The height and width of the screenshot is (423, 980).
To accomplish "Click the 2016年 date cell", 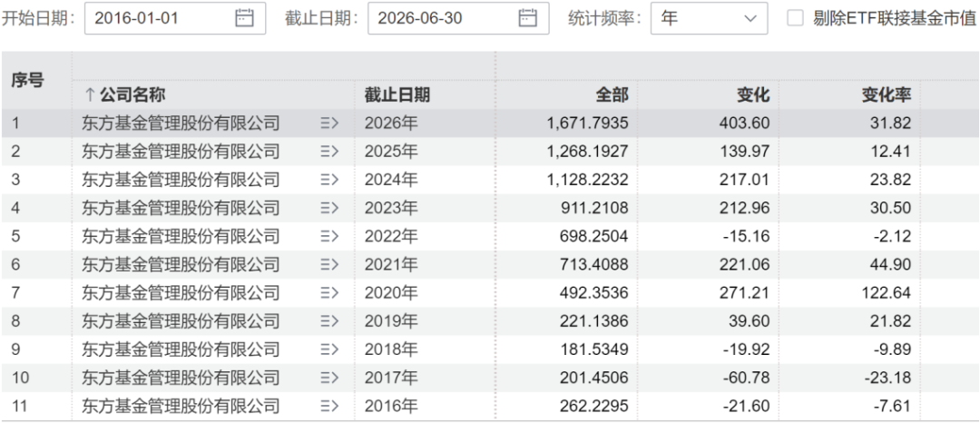I will coord(390,406).
